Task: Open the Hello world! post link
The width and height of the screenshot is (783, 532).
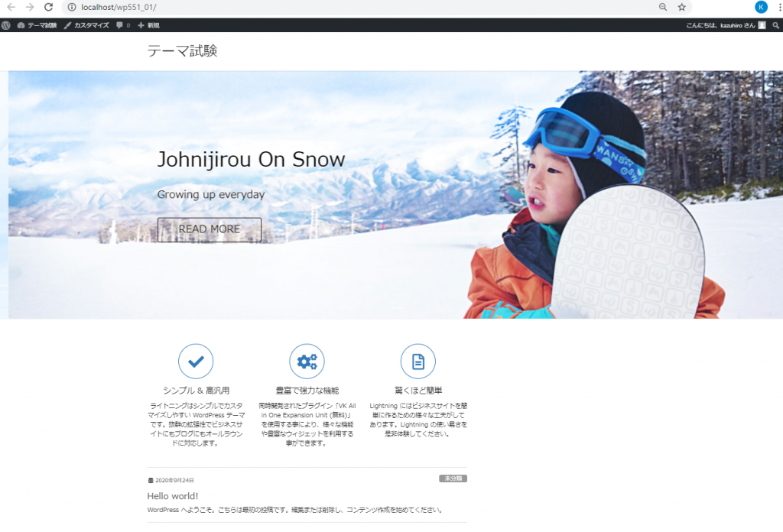Action: pos(173,496)
